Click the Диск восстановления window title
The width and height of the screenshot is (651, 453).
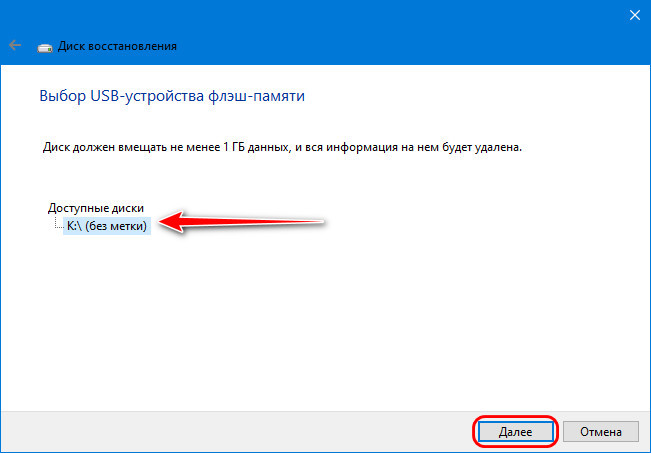117,46
